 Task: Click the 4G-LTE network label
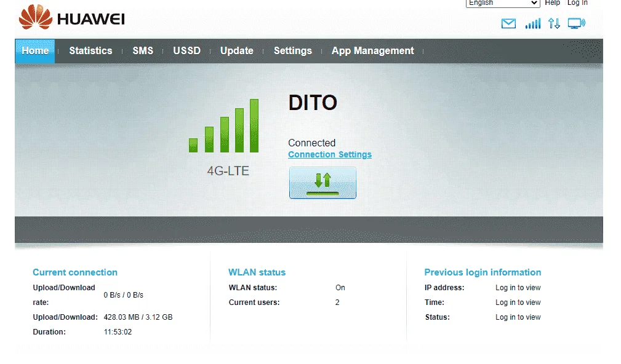click(x=228, y=171)
